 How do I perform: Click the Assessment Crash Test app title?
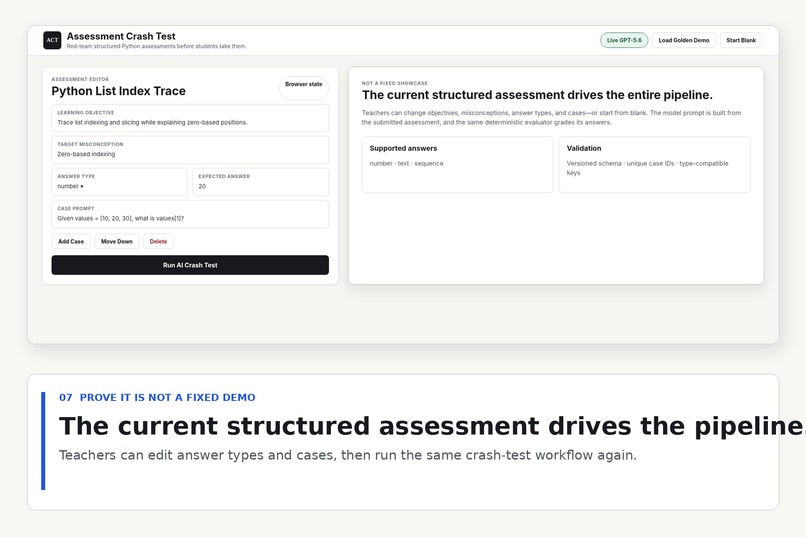pyautogui.click(x=121, y=36)
